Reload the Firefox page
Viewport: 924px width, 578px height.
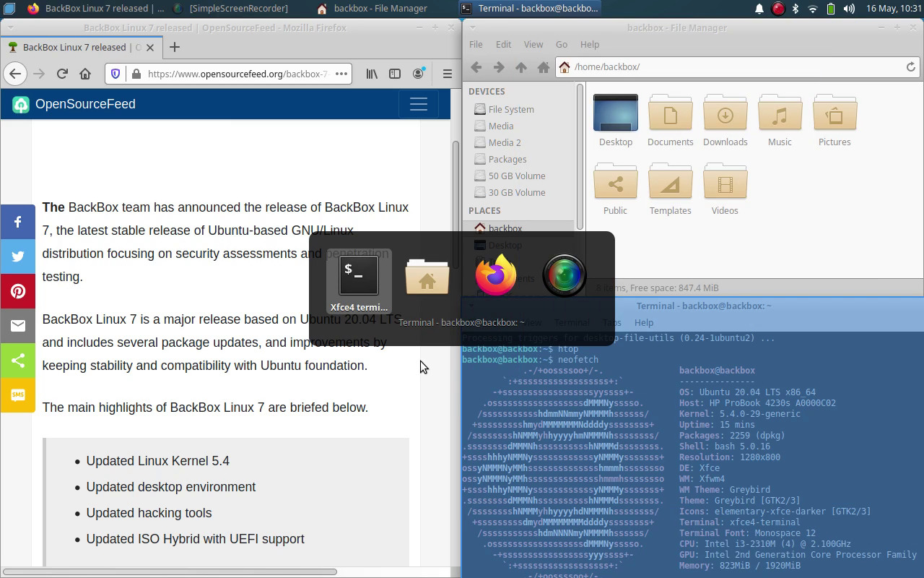point(62,74)
